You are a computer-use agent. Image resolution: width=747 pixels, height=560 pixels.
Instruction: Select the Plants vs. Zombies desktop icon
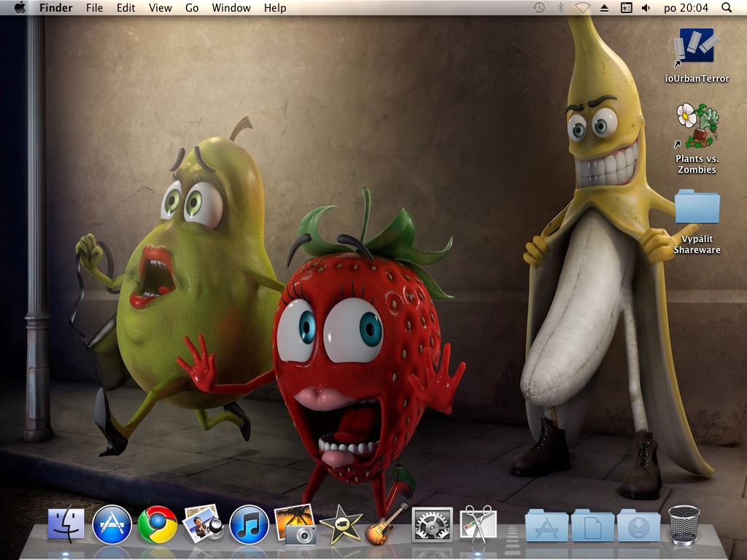click(697, 139)
